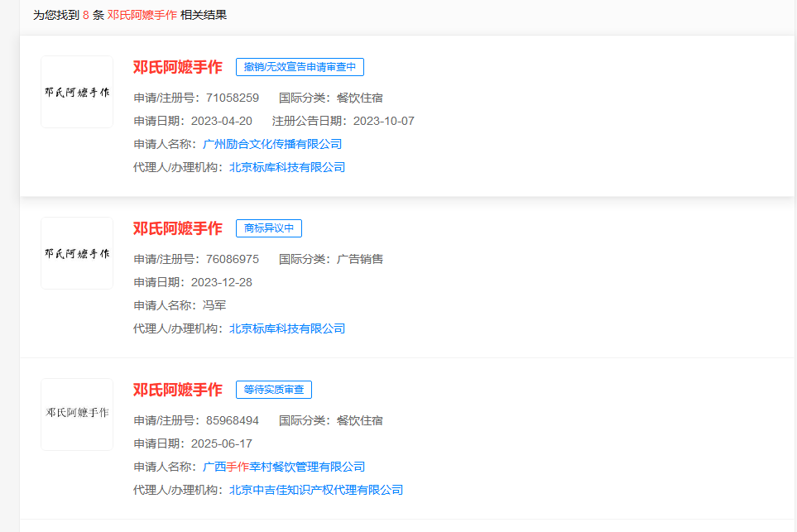Screen dimensions: 797x532
Task: Click the 撤销/无效宣告申请审查中 status tag
Action: coord(300,67)
